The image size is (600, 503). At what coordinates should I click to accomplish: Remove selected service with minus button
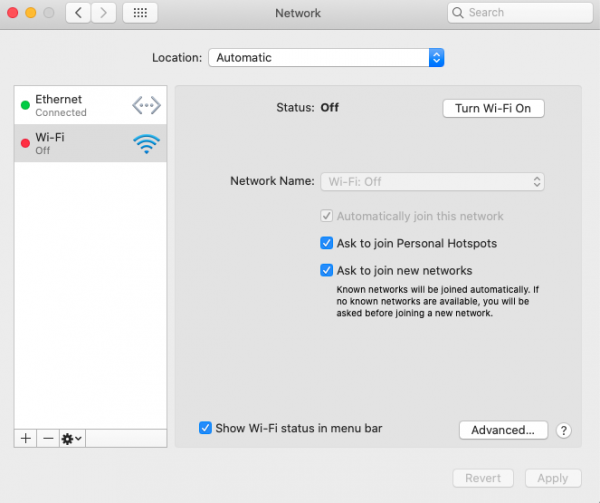click(x=48, y=438)
